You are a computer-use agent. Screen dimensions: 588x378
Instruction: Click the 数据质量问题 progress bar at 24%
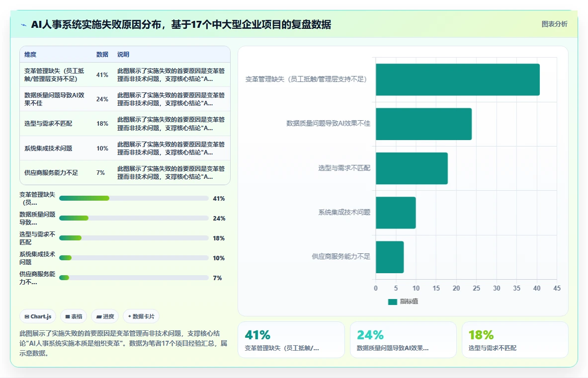pos(134,218)
